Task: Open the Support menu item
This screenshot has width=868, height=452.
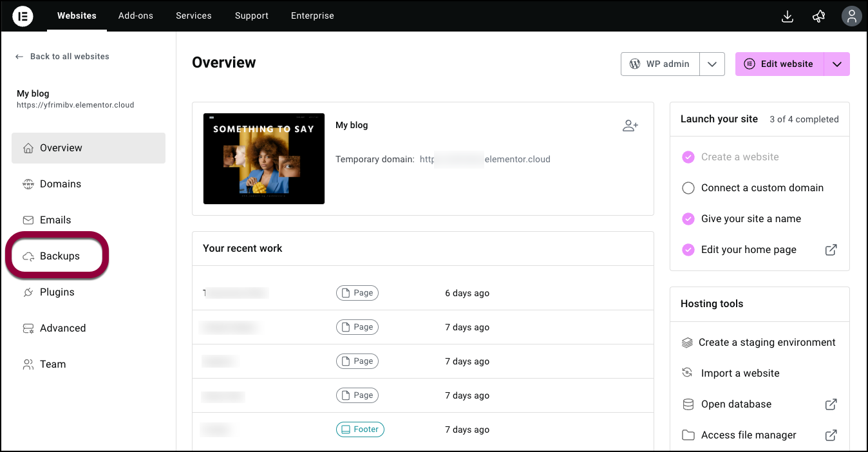Action: click(252, 16)
